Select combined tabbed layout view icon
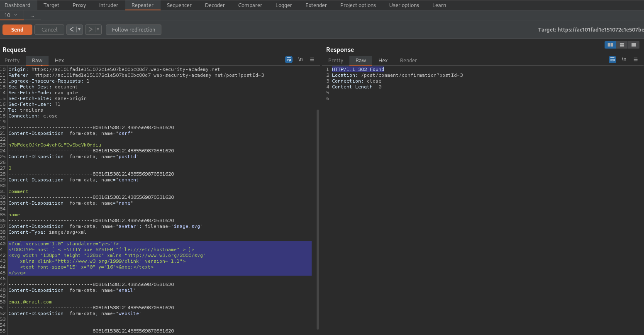Image resolution: width=644 pixels, height=335 pixels. point(633,45)
